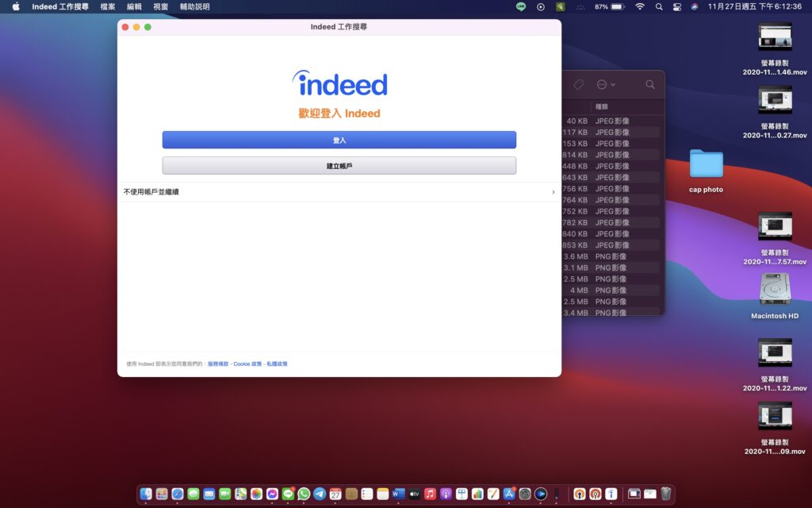This screenshot has height=508, width=812.
Task: Open Reminders from the dock
Action: pos(366,494)
